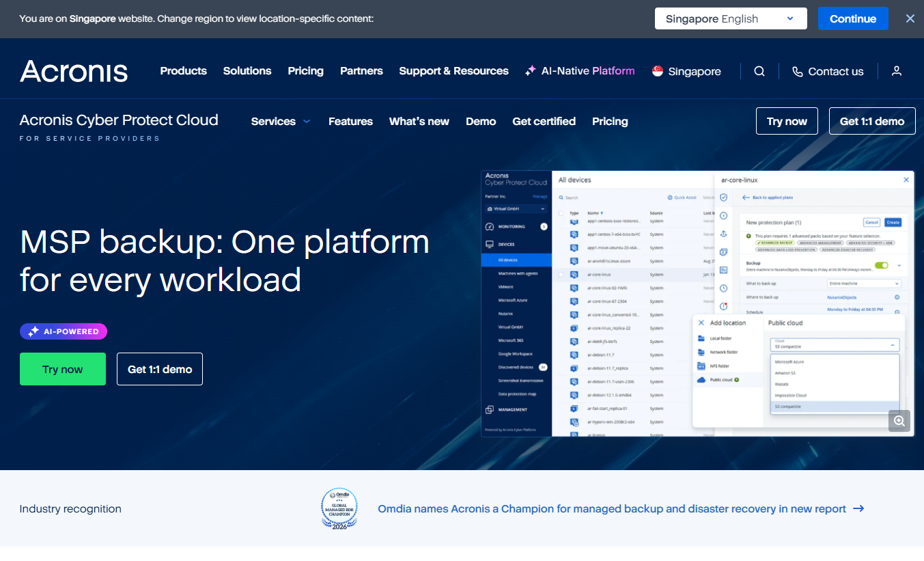Click Get 1:1 demo in the sub-header bar
924x561 pixels.
coord(872,121)
